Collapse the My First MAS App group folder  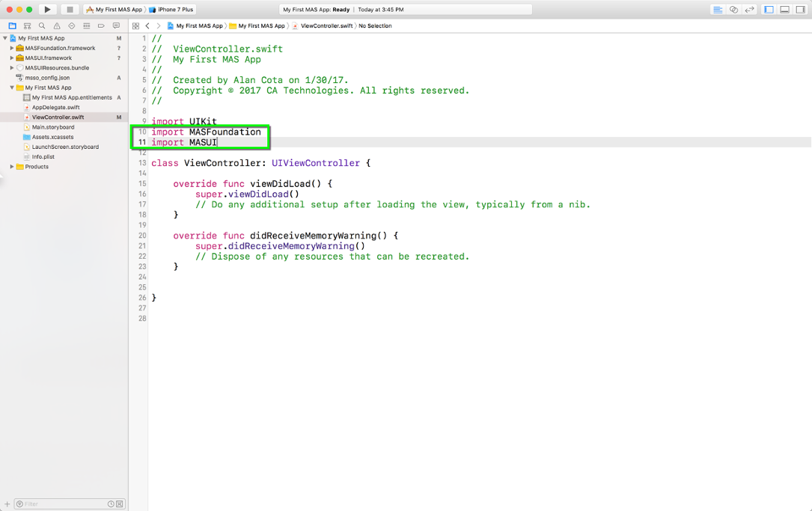pos(12,88)
